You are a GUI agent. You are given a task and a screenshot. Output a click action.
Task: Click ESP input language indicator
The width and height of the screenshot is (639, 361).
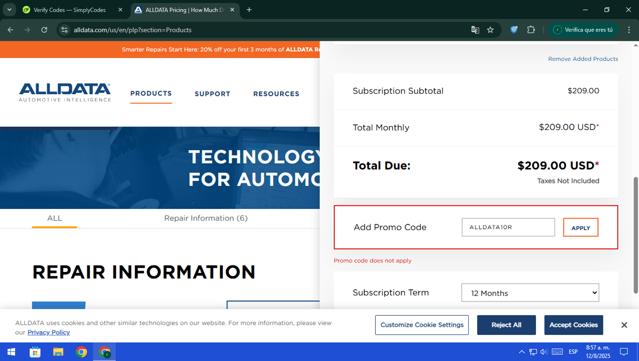573,352
